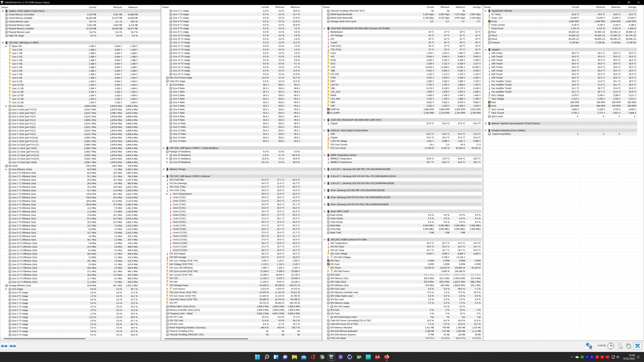Collapse the Core Temperatures group
Image resolution: width=644 pixels, height=362 pixels.
[x=167, y=194]
